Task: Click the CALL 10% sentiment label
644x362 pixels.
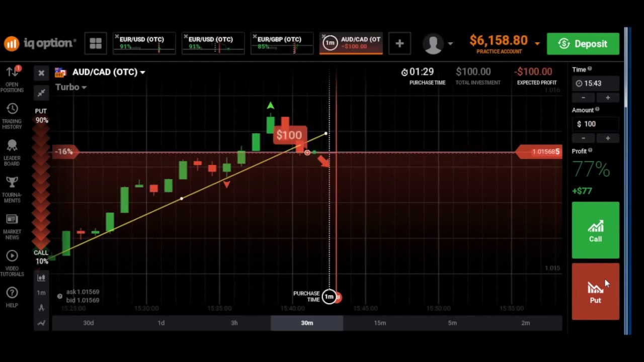Action: pyautogui.click(x=41, y=257)
